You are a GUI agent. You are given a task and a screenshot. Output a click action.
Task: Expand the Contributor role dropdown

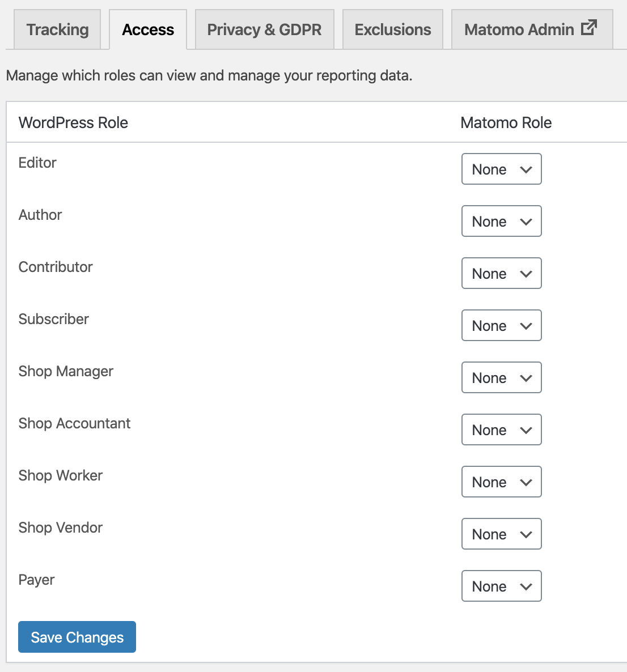point(501,273)
